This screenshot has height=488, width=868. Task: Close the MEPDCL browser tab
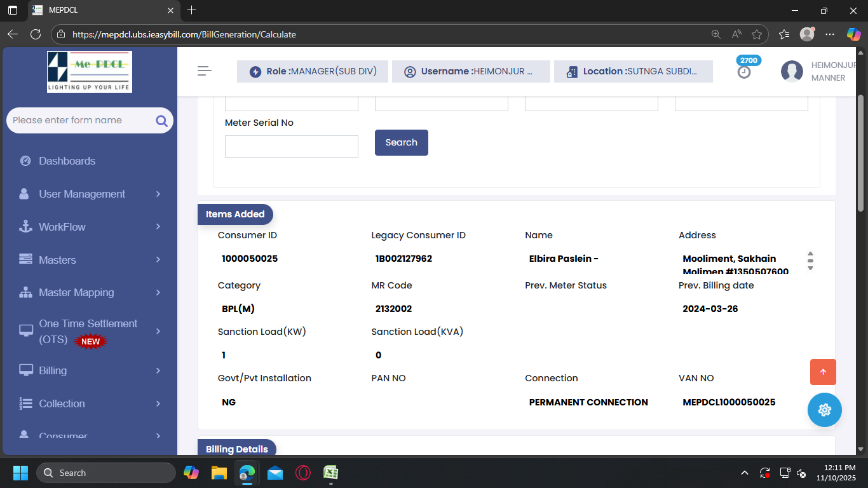170,10
